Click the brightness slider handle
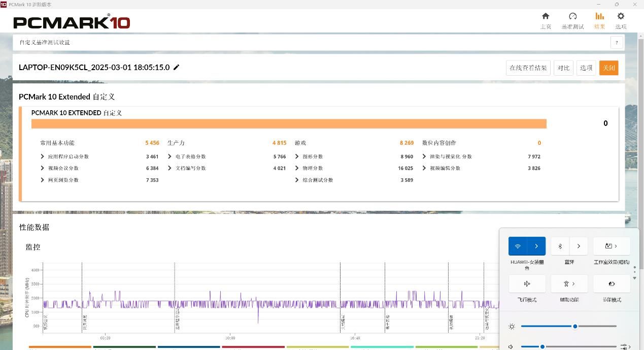The image size is (644, 350). tap(575, 326)
